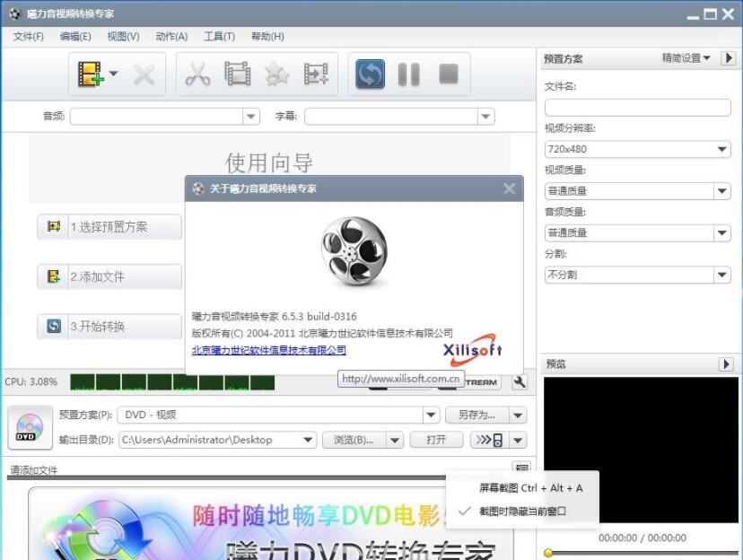This screenshot has height=560, width=743.
Task: Click the 00:00:00 / 00:00:00 time readout
Action: click(642, 538)
